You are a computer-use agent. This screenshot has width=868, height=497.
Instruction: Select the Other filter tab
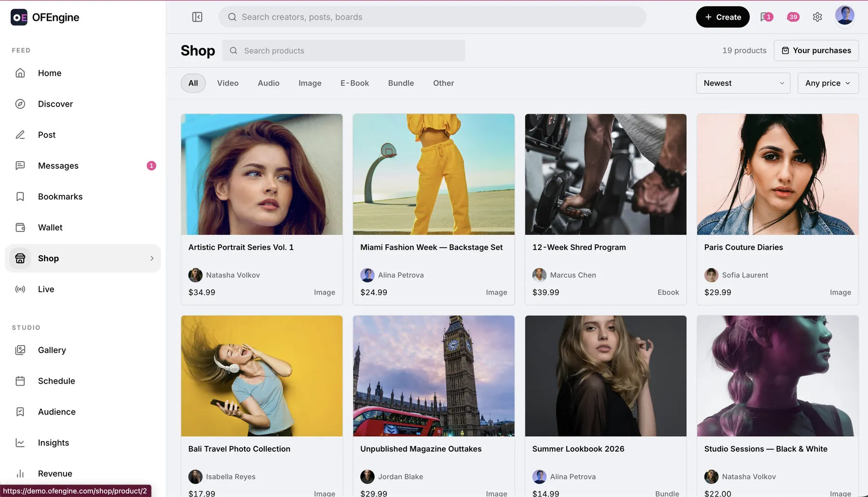point(443,83)
